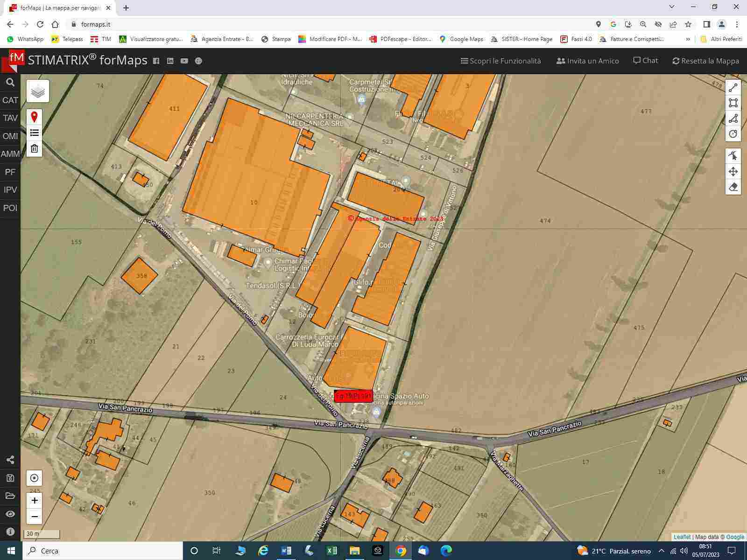The image size is (747, 560).
Task: Show hidden system tray icons
Action: tap(661, 551)
